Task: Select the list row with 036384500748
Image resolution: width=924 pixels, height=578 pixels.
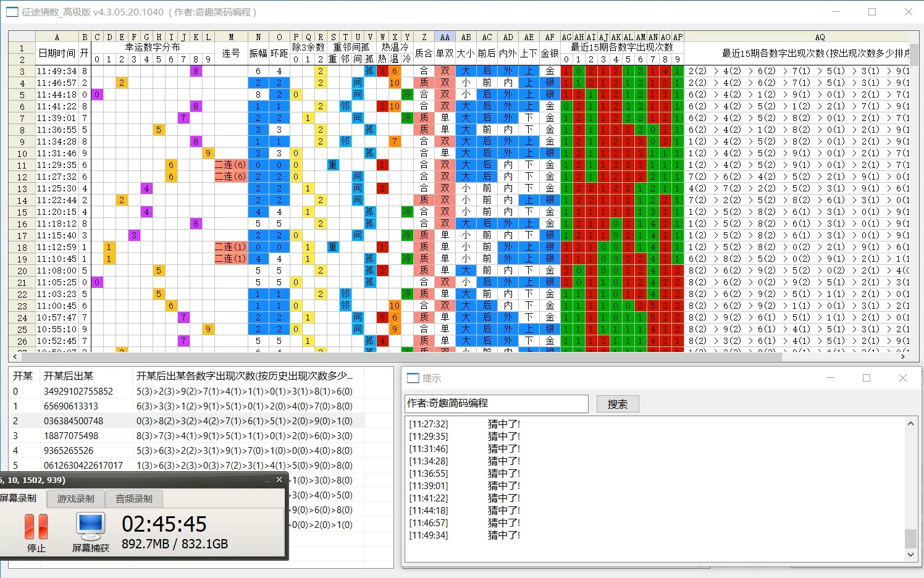Action: (73, 421)
